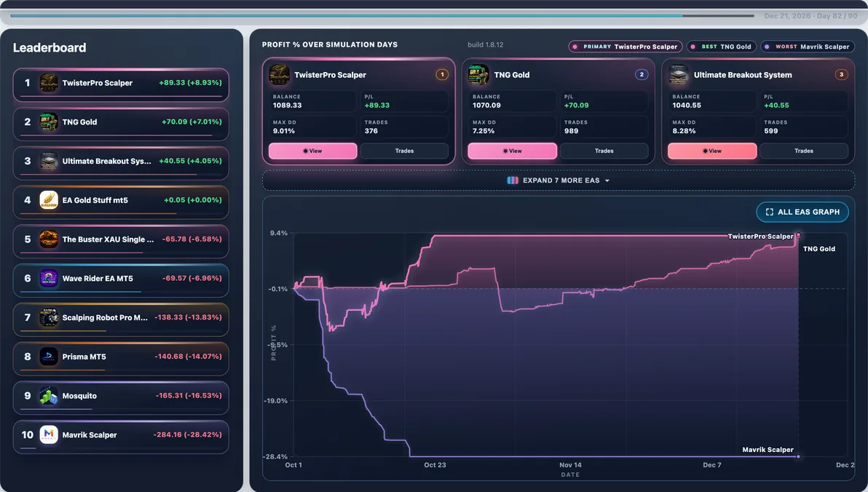868x492 pixels.
Task: Open Trades for TwisterPro Scalper card
Action: point(404,151)
